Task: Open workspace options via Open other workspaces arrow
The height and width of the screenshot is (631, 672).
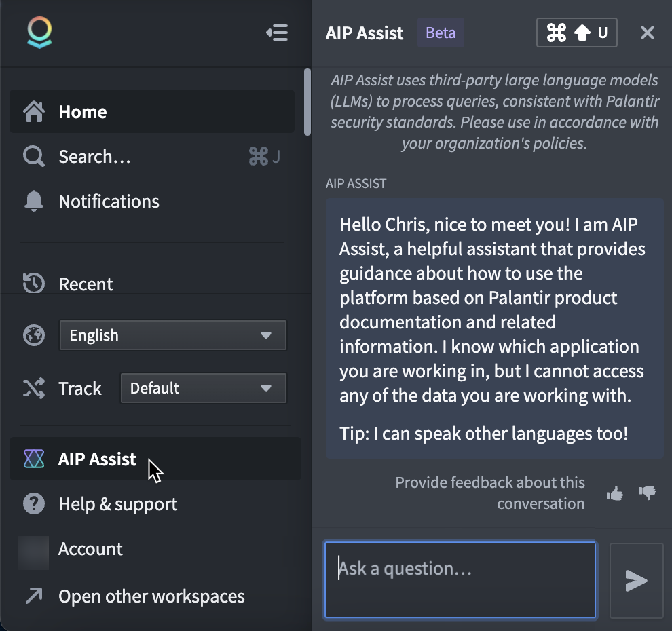Action: [x=34, y=596]
